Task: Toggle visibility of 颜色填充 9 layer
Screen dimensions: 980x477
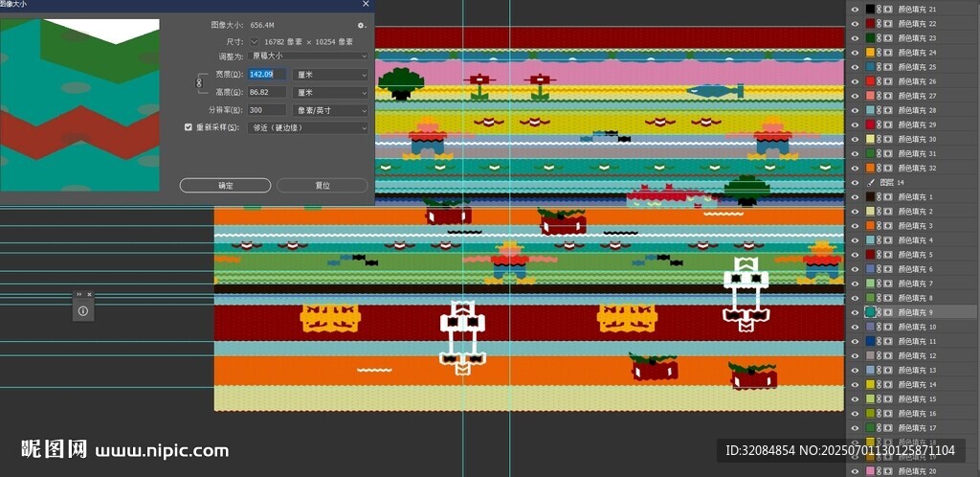Action: coord(855,312)
